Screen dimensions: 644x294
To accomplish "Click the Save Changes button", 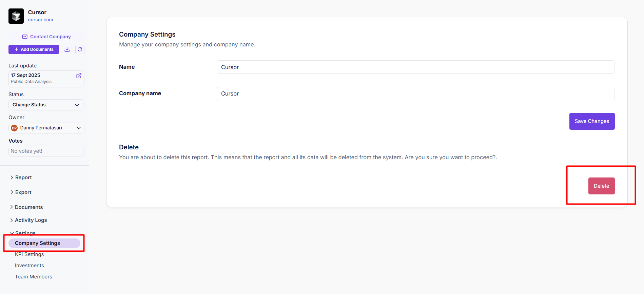I will [591, 121].
